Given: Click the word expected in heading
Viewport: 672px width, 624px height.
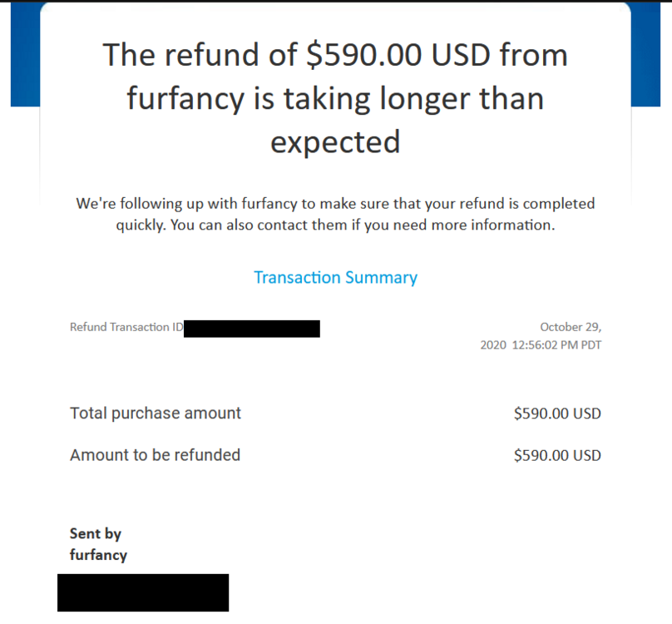Looking at the screenshot, I should pos(335,142).
